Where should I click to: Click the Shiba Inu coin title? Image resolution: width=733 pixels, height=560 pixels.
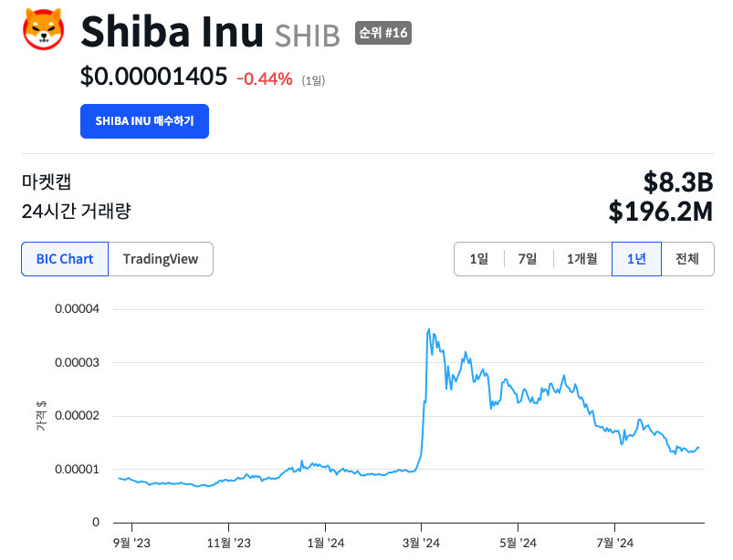(x=173, y=33)
